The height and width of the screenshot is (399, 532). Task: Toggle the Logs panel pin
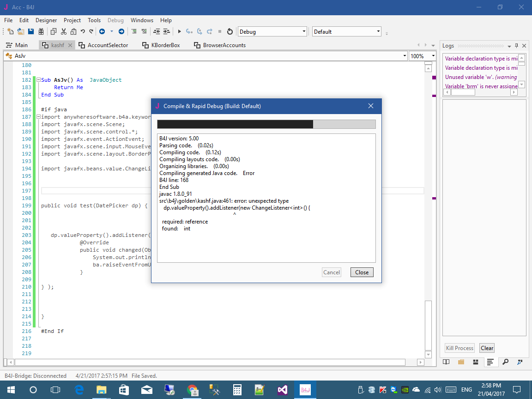tap(516, 46)
